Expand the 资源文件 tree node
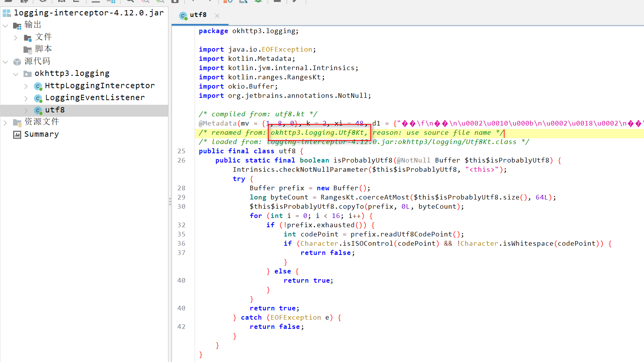Image resolution: width=644 pixels, height=362 pixels. tap(5, 123)
